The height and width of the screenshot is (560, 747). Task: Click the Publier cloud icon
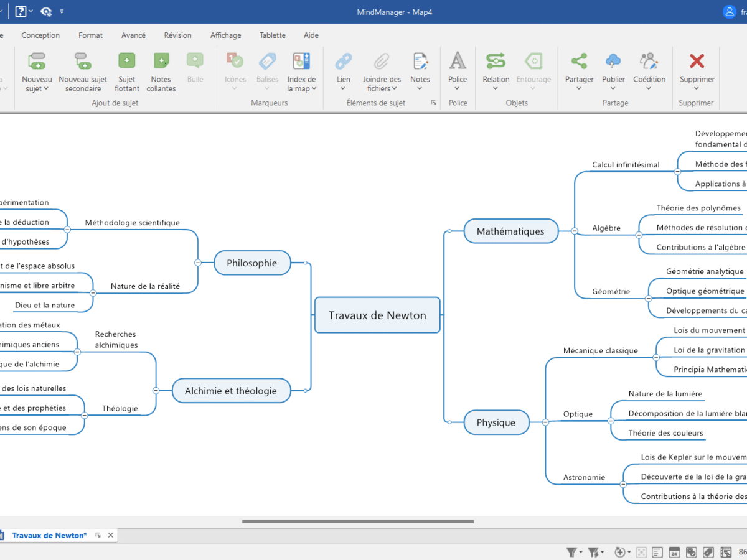[x=613, y=61]
